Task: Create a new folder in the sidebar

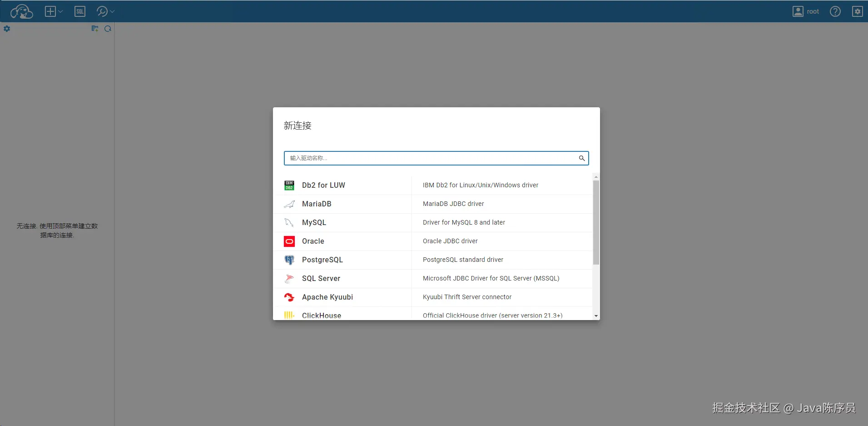Action: (95, 29)
